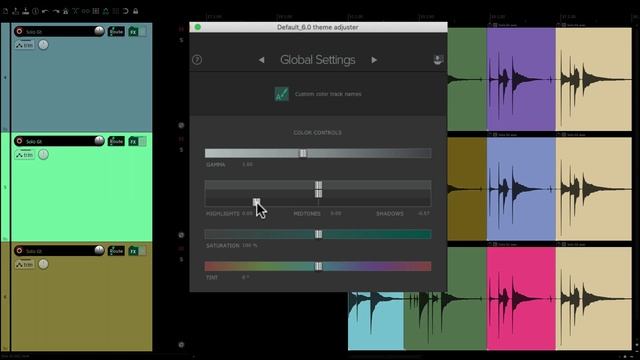640x360 pixels.
Task: Click the volume knob on olive track
Action: click(x=99, y=250)
